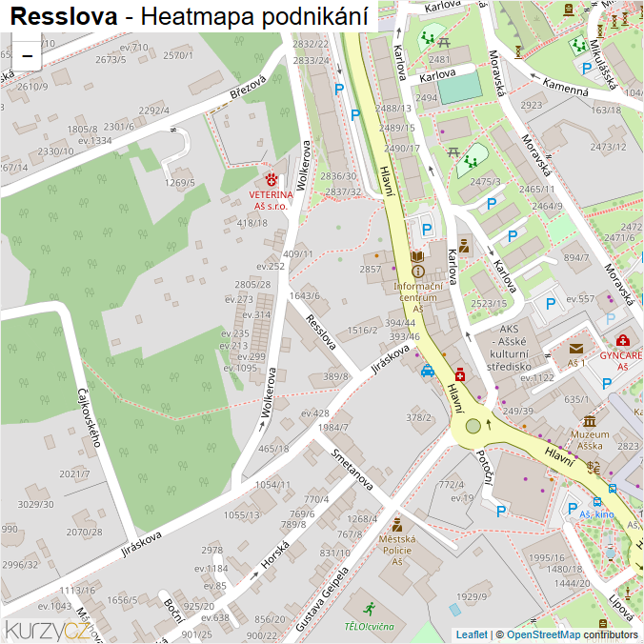Click the Resslova street label
Image resolution: width=644 pixels, height=644 pixels.
tap(321, 332)
